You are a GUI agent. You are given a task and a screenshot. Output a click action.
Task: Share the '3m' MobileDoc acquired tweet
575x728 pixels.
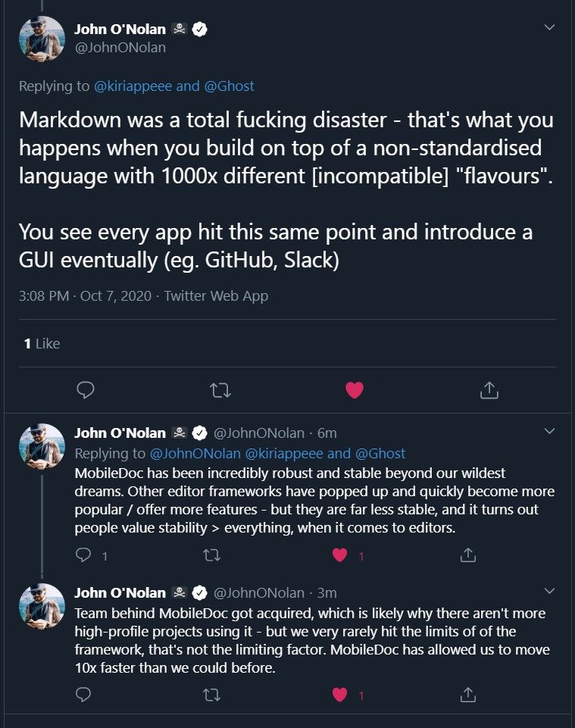[x=468, y=694]
